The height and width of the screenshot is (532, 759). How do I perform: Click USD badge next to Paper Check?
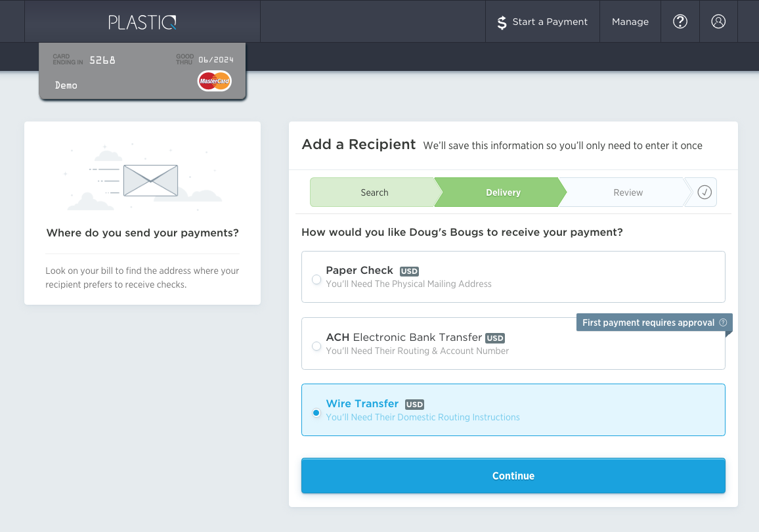coord(409,271)
